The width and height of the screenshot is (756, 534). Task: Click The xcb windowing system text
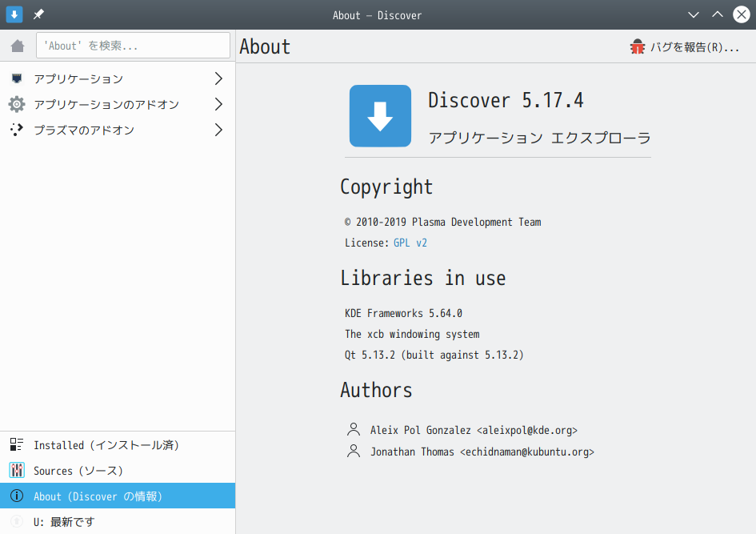click(x=412, y=335)
